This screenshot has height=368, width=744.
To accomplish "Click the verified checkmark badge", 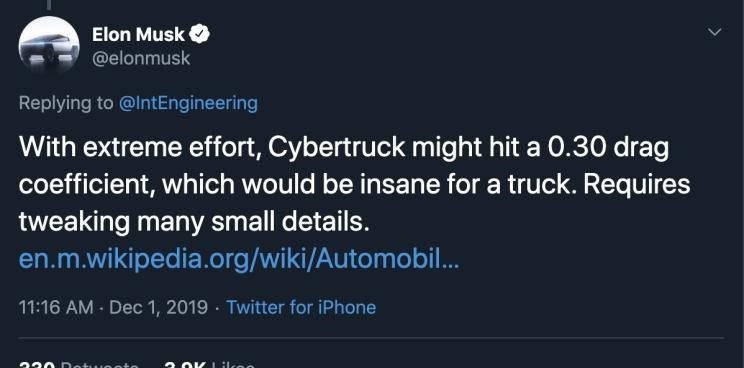I will pyautogui.click(x=200, y=34).
